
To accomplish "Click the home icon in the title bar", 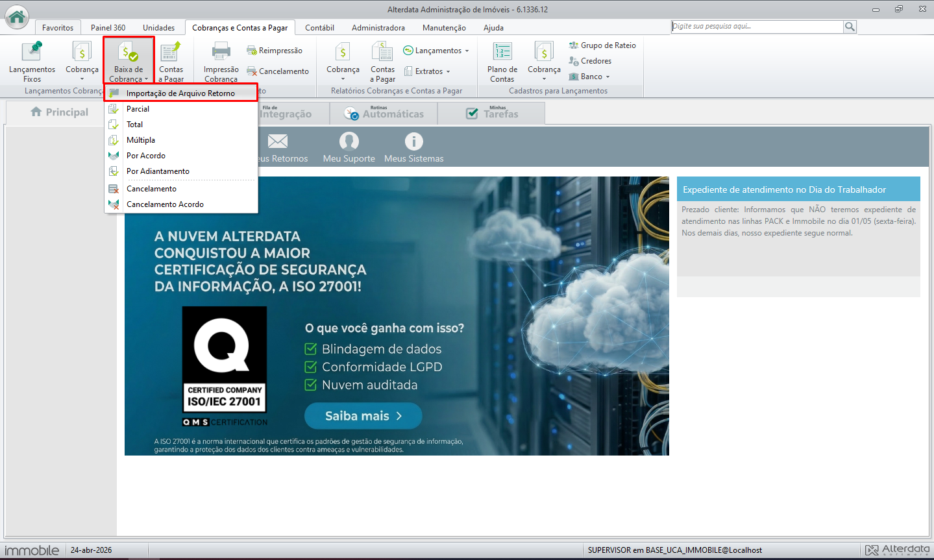I will point(17,17).
